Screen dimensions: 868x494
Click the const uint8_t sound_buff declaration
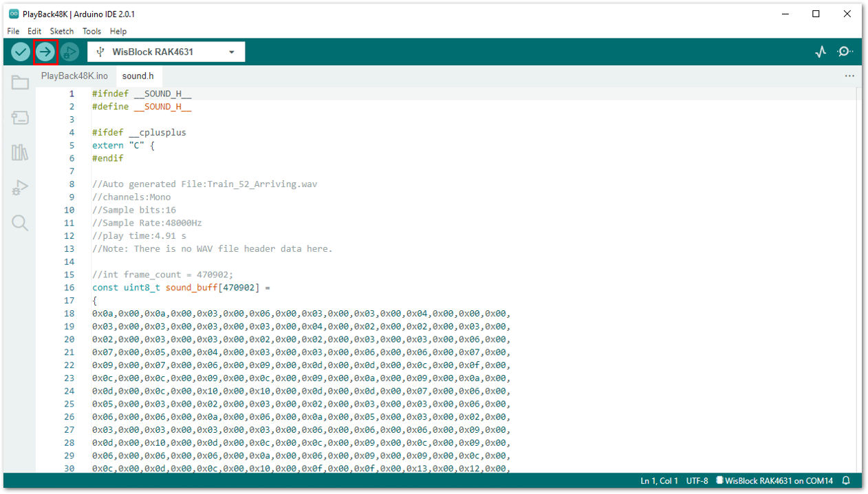[x=182, y=288]
